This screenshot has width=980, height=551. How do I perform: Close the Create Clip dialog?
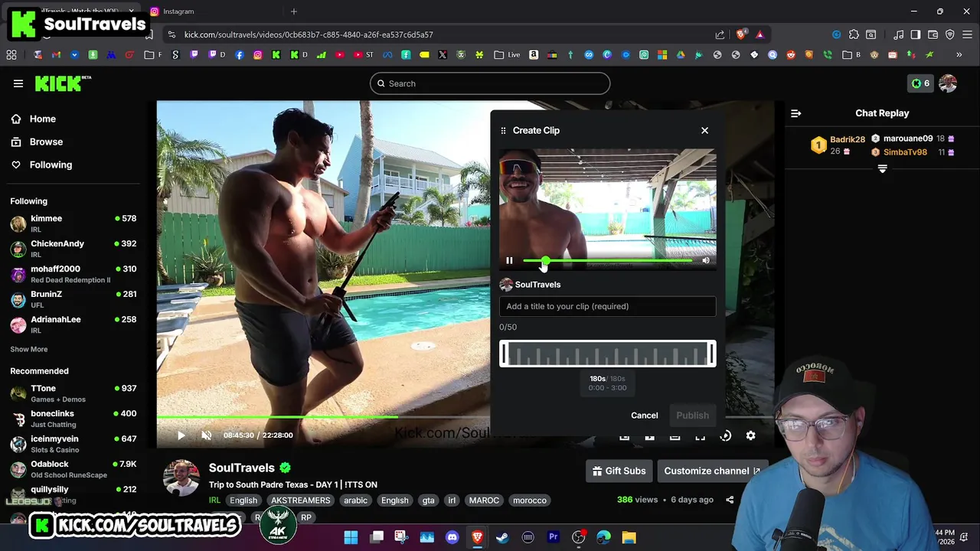(x=704, y=130)
